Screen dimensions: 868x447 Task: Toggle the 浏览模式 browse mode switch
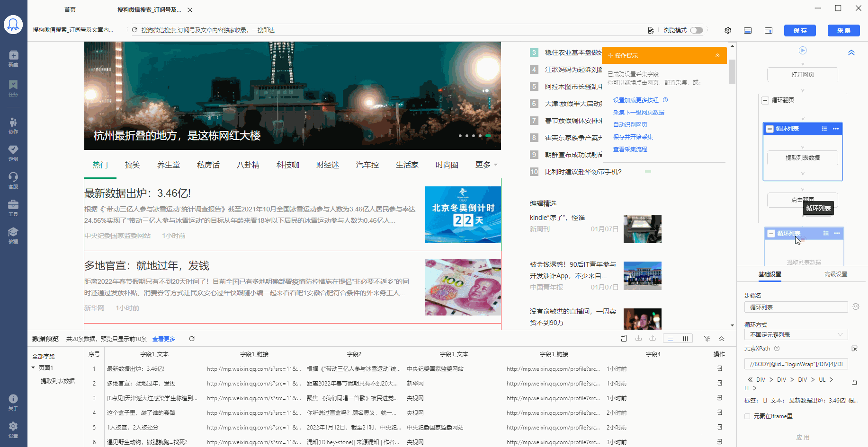pos(697,30)
